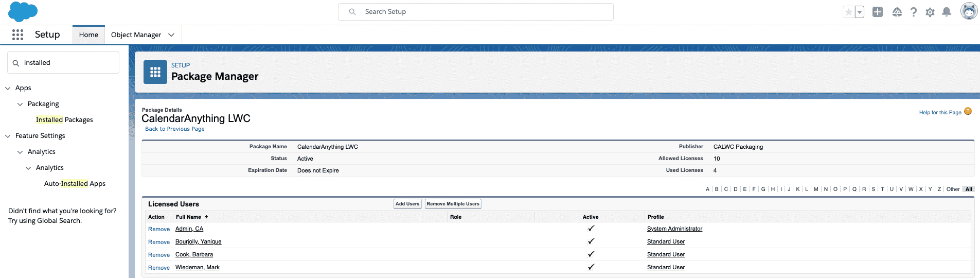Click the CALWC Packaging publisher value
The width and height of the screenshot is (980, 278).
pyautogui.click(x=738, y=147)
